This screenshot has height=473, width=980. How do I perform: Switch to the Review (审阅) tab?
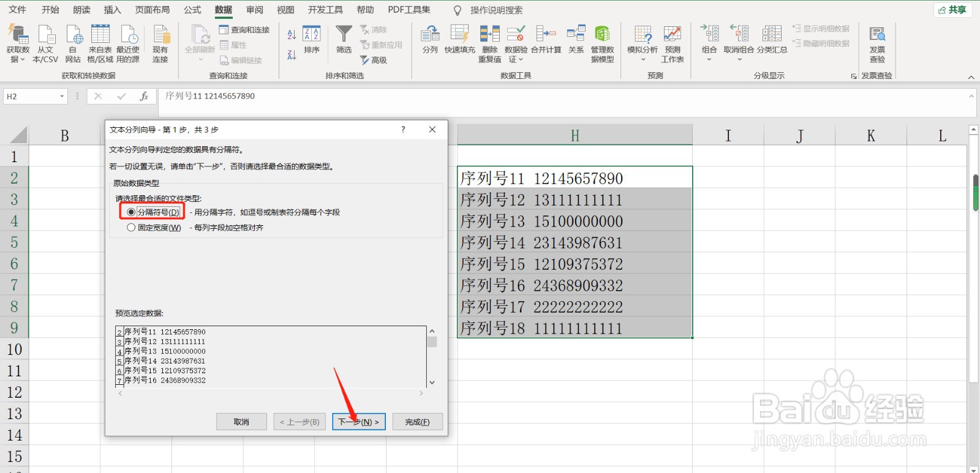point(255,10)
